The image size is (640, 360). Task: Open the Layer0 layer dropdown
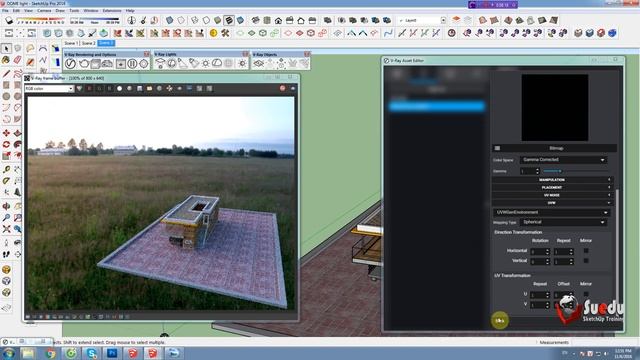(422, 20)
